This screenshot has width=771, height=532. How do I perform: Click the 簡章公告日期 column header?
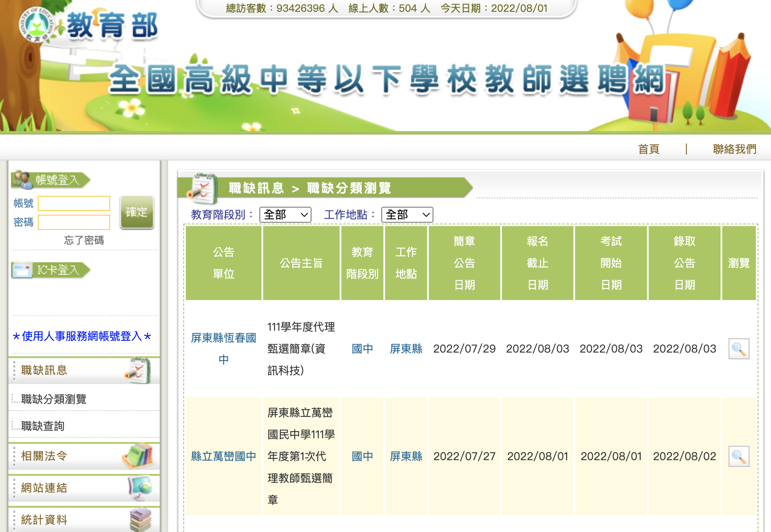465,263
